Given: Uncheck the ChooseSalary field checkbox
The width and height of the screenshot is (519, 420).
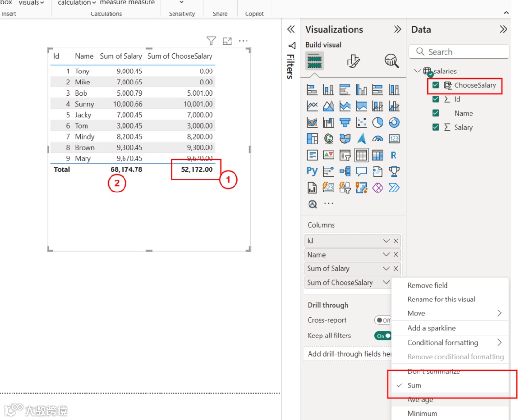Looking at the screenshot, I should coord(435,85).
